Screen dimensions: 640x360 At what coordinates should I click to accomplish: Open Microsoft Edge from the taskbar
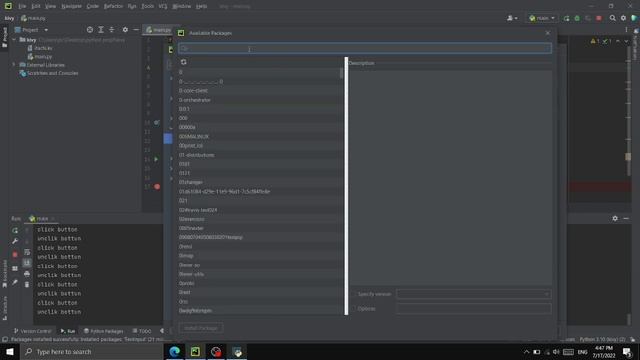[x=175, y=351]
